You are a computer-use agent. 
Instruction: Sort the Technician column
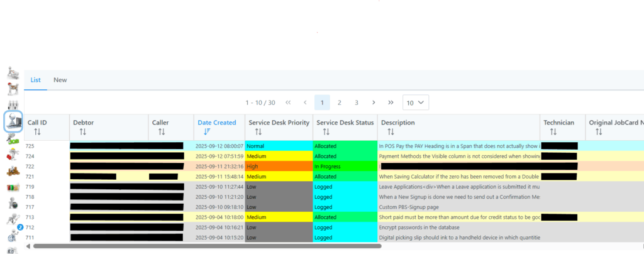click(x=553, y=132)
